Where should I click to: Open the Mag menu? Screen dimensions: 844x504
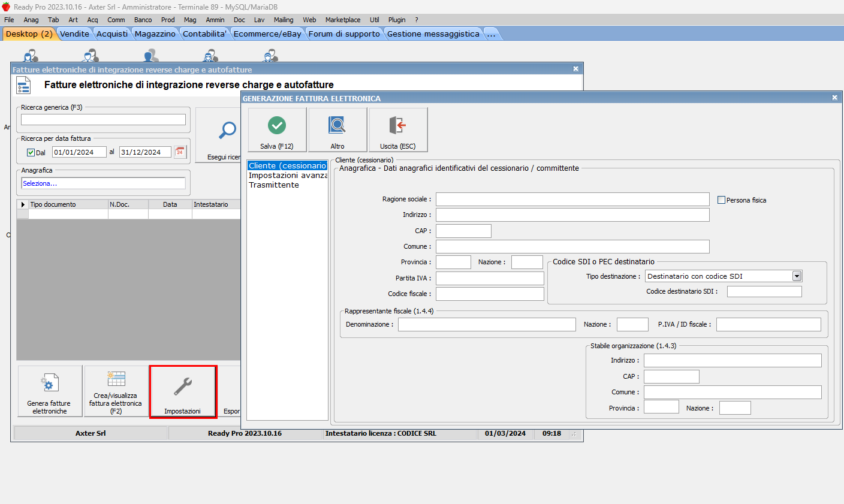190,20
